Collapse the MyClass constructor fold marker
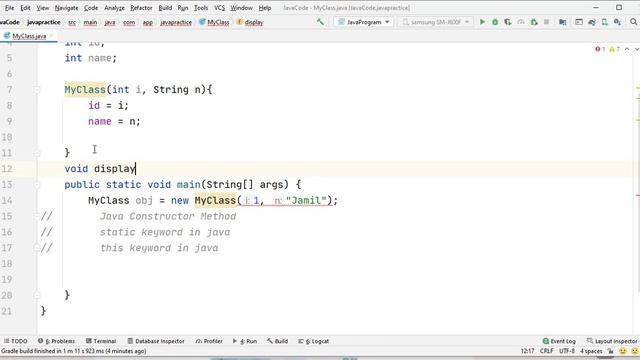 37,90
